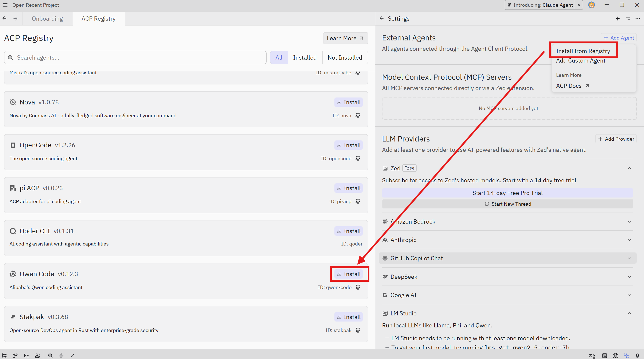644x359 pixels.
Task: Select the Installed filter
Action: (x=305, y=57)
